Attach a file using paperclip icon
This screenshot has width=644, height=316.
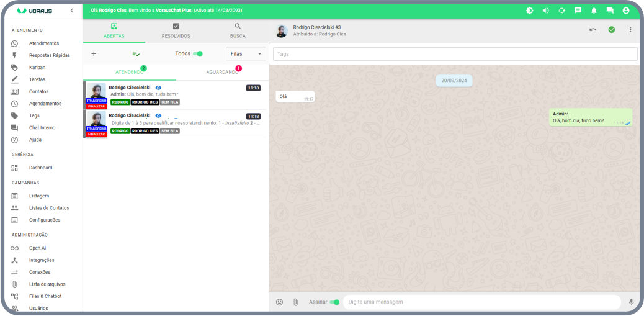pyautogui.click(x=296, y=302)
